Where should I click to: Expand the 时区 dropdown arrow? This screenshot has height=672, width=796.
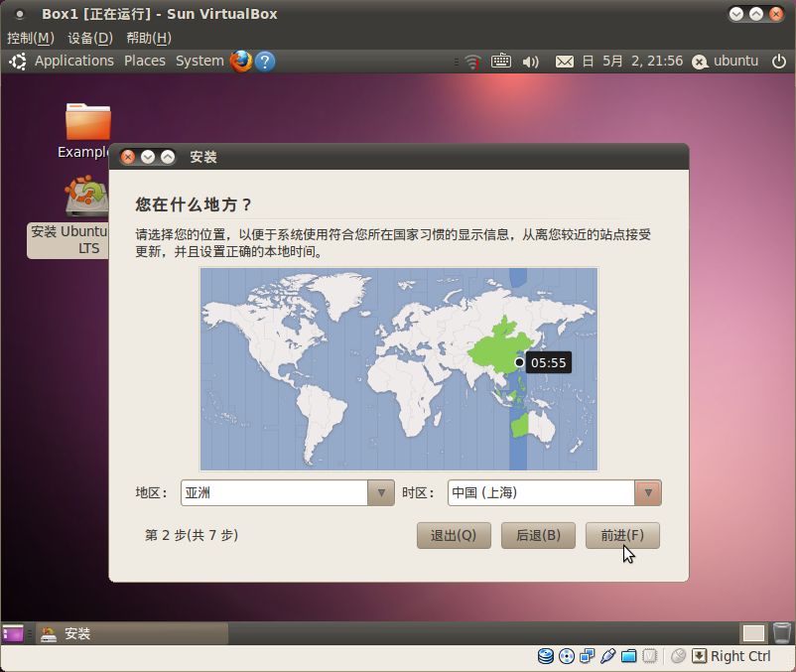pos(648,493)
